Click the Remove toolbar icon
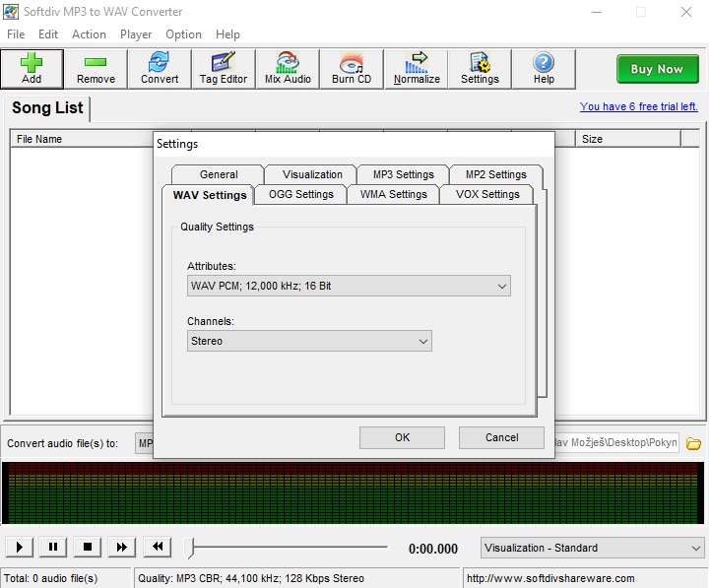Image resolution: width=711 pixels, height=588 pixels. [x=96, y=69]
